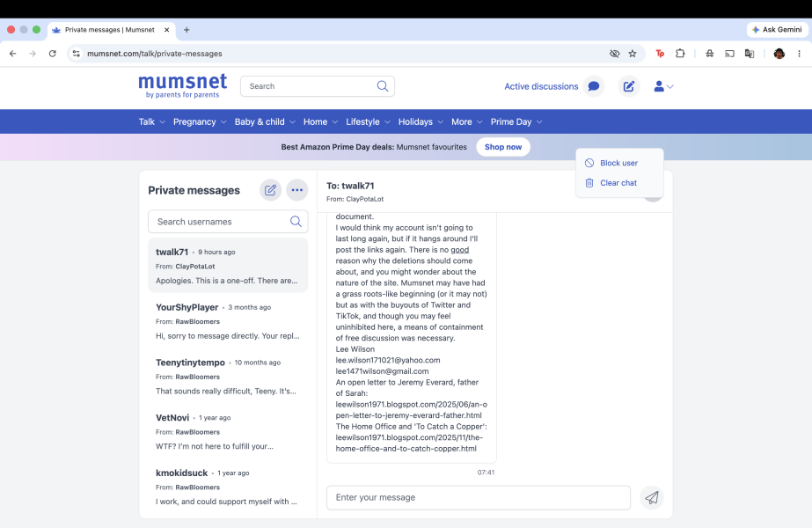Click the Ask Gemini button

[778, 30]
